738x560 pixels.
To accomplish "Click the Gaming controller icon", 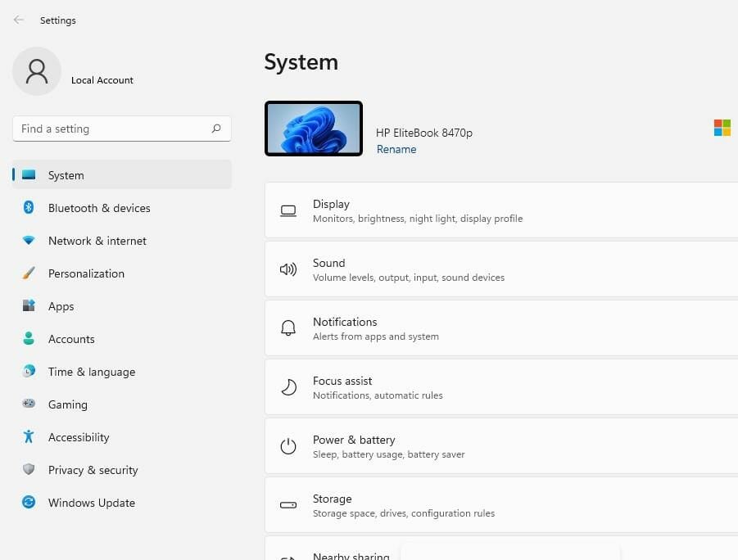I will point(29,404).
